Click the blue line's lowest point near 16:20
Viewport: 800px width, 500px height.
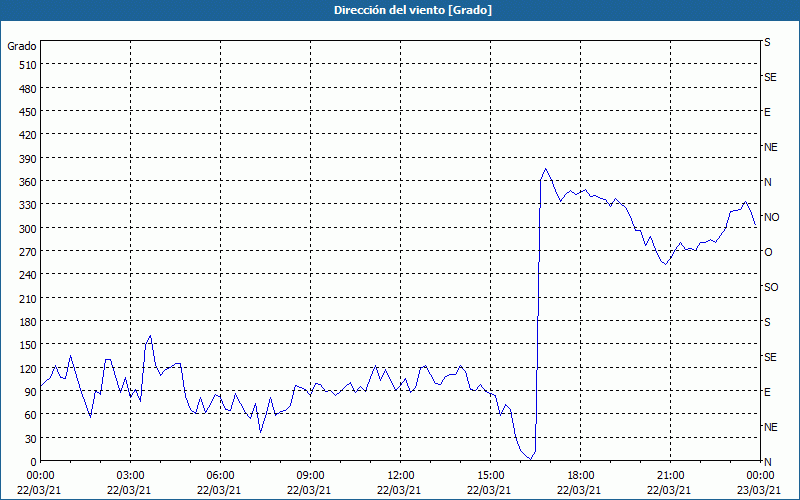click(x=531, y=459)
